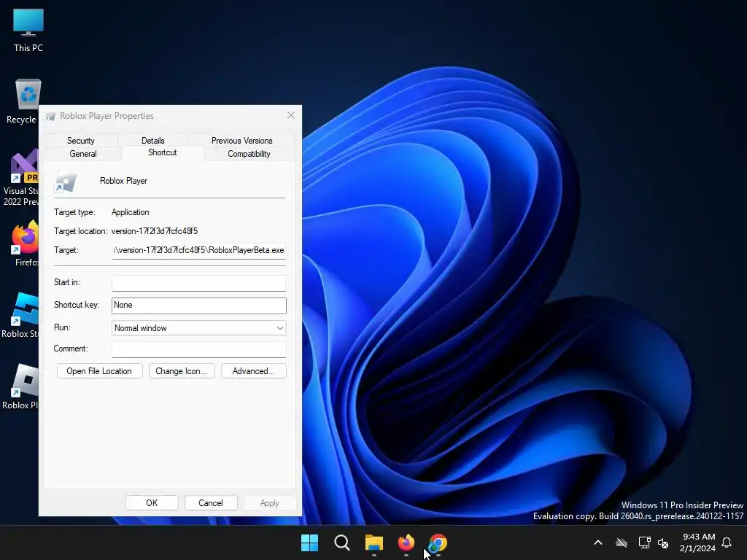
Task: Switch to the General tab
Action: click(x=83, y=154)
